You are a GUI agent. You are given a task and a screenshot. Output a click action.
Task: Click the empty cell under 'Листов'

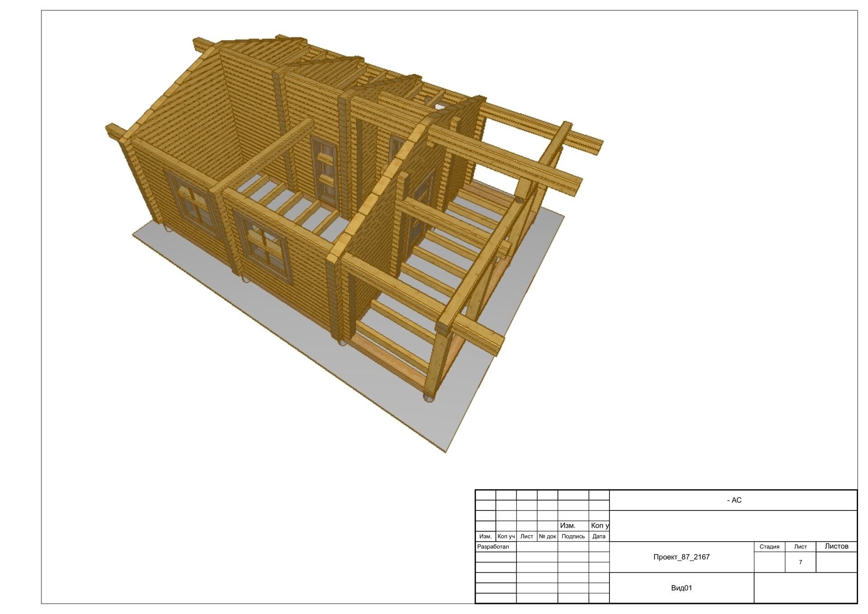836,562
